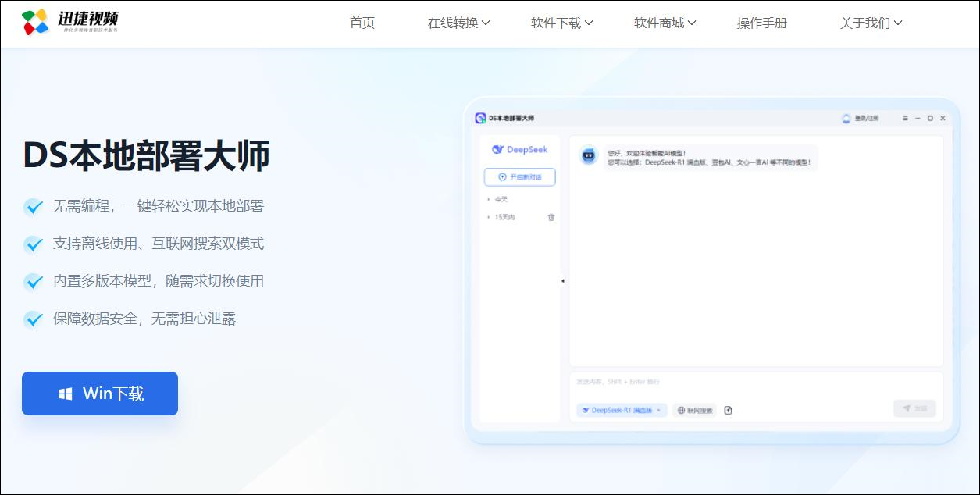Expand the 在线转换 dropdown menu
The width and height of the screenshot is (980, 495).
coord(459,23)
